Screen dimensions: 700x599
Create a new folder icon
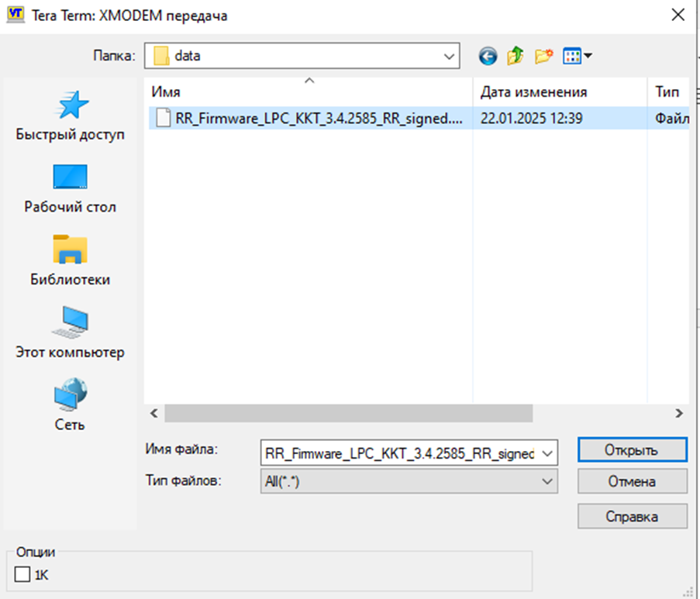(x=543, y=56)
